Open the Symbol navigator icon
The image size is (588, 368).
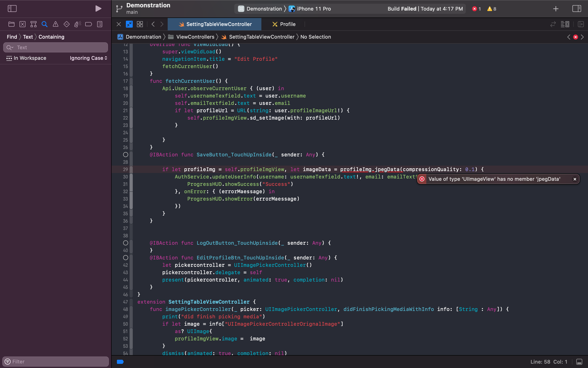pos(34,24)
